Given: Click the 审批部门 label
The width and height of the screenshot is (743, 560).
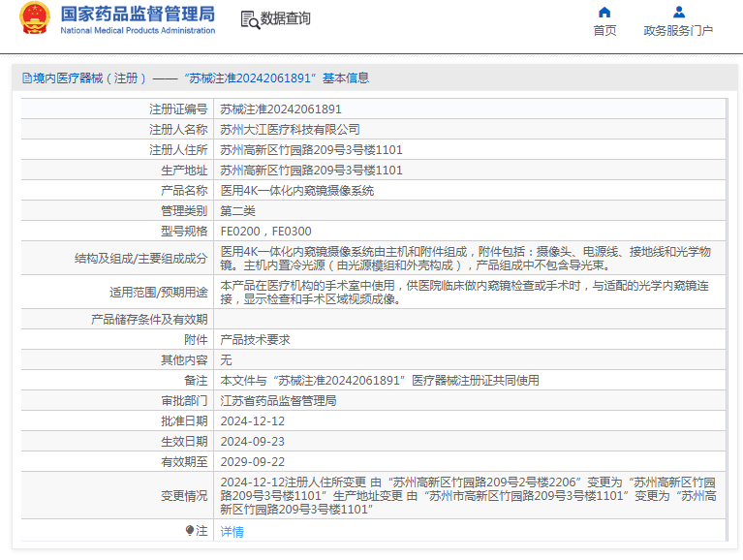Looking at the screenshot, I should (184, 401).
